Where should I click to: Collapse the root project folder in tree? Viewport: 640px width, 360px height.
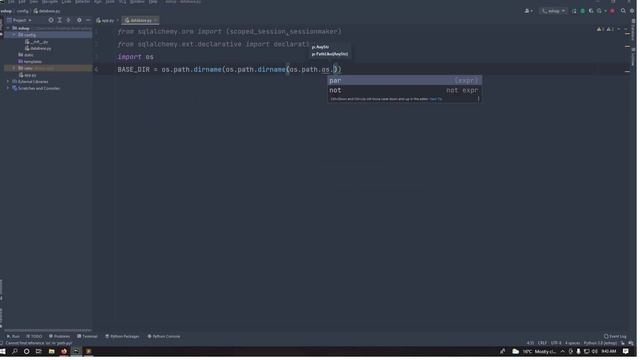click(x=8, y=28)
